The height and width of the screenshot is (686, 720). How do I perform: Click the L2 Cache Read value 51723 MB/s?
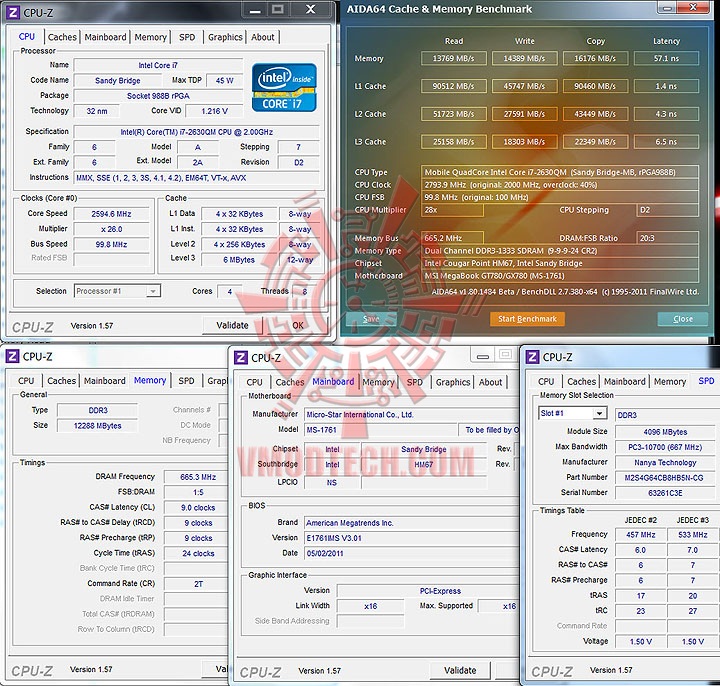click(x=453, y=114)
